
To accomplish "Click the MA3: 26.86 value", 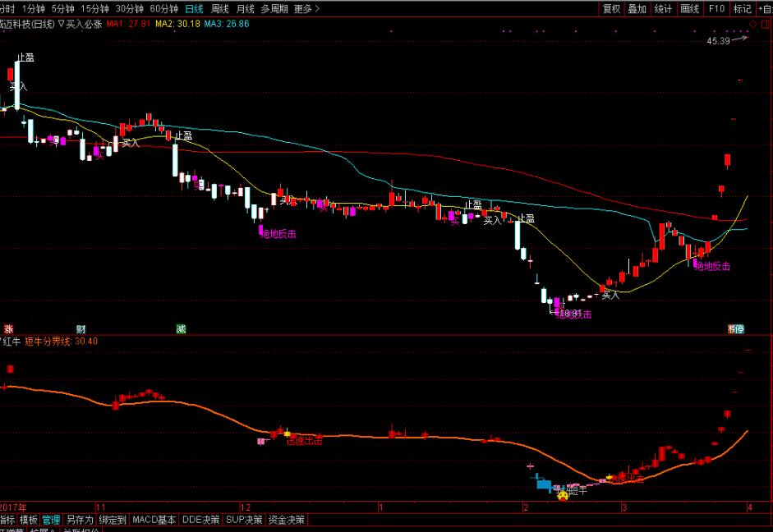I will point(226,23).
